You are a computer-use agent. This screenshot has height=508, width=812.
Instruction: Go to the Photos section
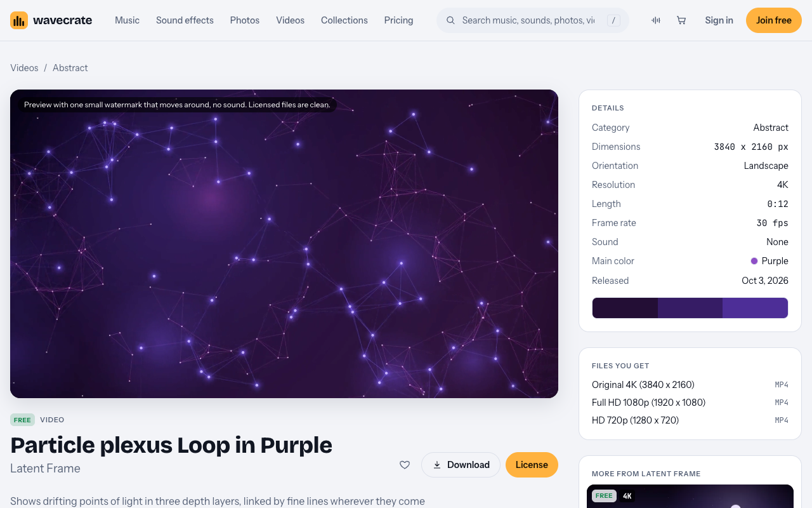tap(245, 20)
